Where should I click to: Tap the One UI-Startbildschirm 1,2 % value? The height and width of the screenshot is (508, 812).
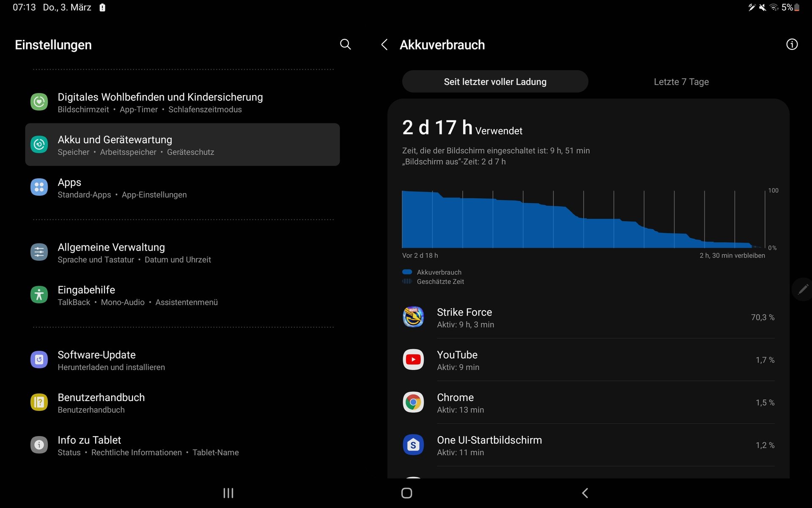765,445
